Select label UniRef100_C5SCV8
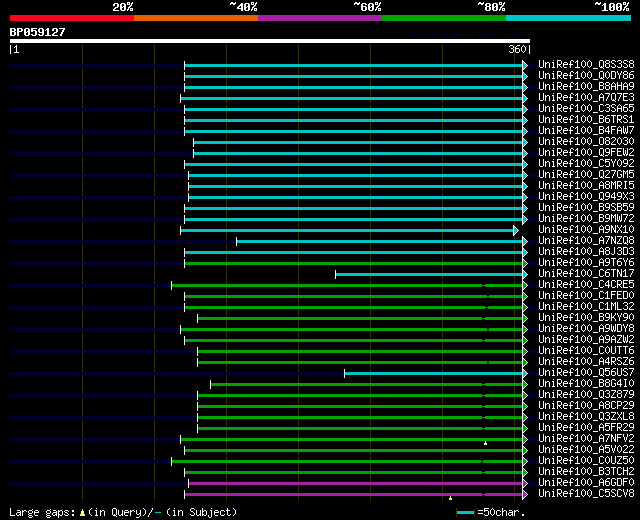 [586, 494]
